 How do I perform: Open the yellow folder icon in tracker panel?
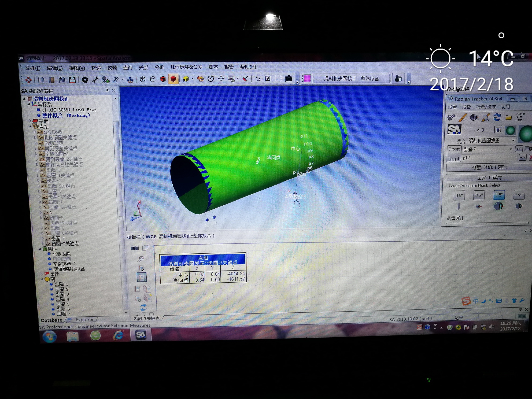coord(508,117)
